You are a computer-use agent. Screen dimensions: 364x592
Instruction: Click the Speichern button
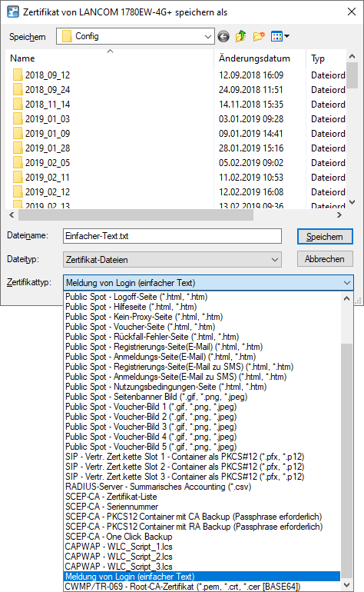click(x=325, y=237)
